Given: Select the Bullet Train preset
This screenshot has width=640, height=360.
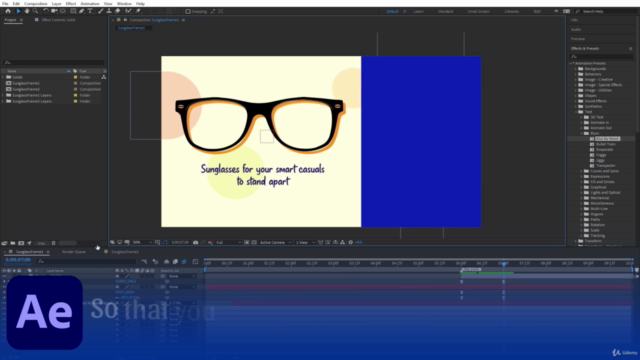Looking at the screenshot, I should pyautogui.click(x=606, y=144).
